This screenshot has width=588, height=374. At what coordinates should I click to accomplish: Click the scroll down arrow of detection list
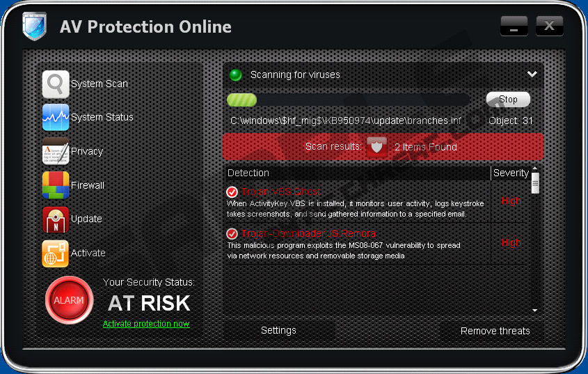coord(534,311)
